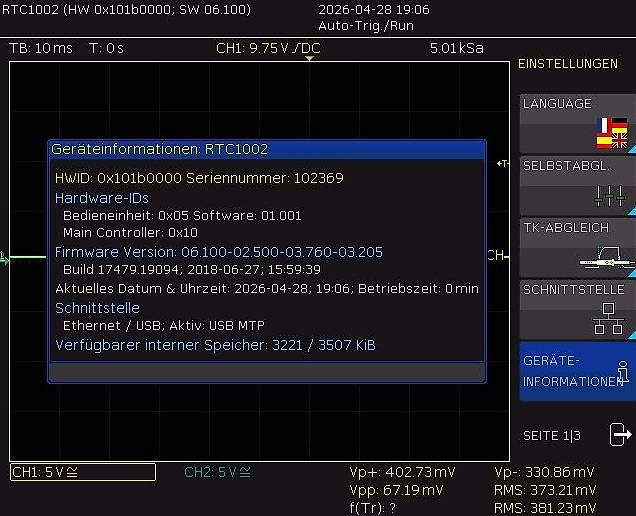This screenshot has height=516, width=636.
Task: Click Vp-: 330.86 mV measurement
Action: [x=544, y=472]
